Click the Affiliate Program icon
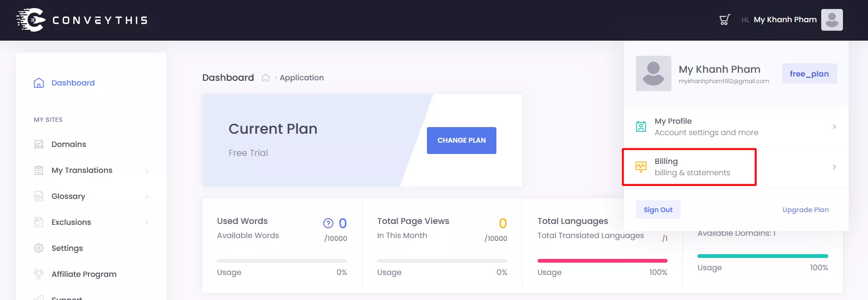The width and height of the screenshot is (868, 300). 39,274
